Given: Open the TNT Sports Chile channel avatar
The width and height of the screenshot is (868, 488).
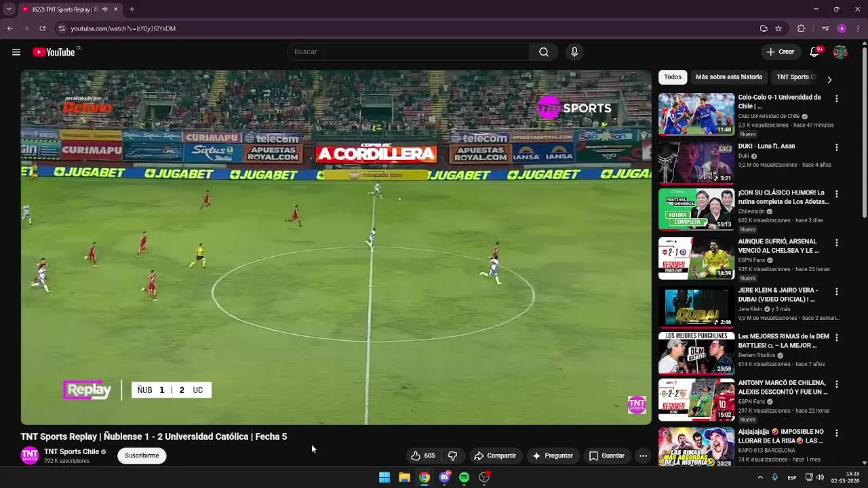Looking at the screenshot, I should [x=30, y=455].
